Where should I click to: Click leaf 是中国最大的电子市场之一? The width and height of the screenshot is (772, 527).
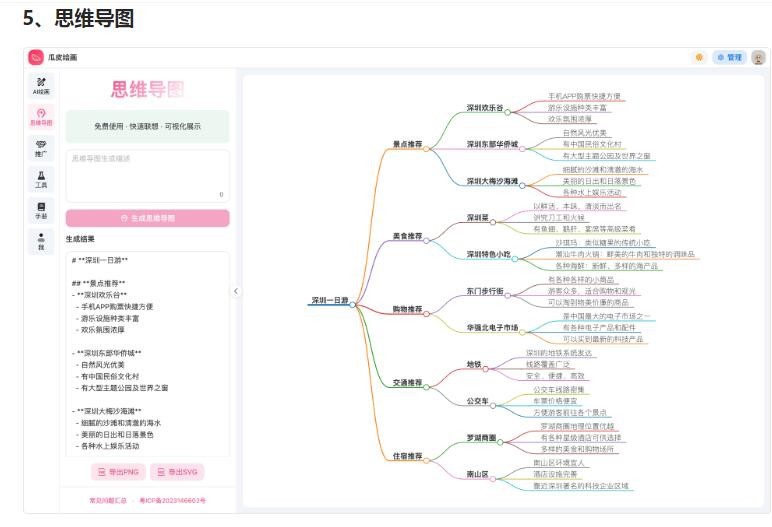point(607,316)
